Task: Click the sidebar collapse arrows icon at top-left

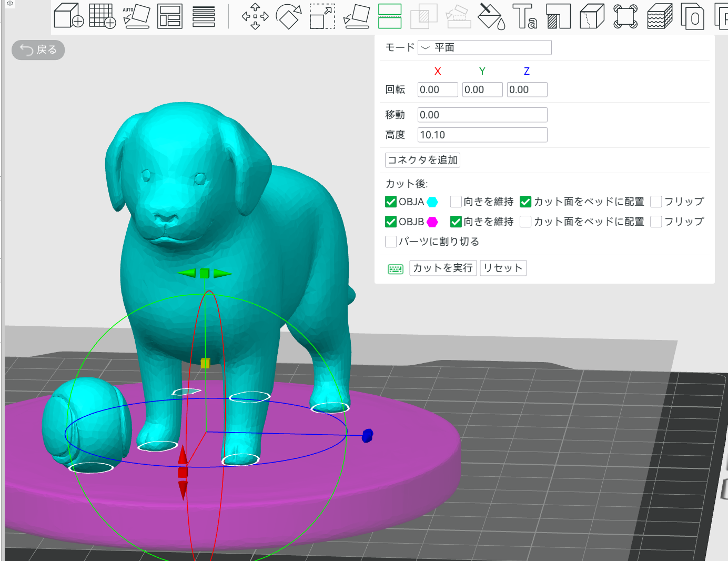Action: [10, 4]
